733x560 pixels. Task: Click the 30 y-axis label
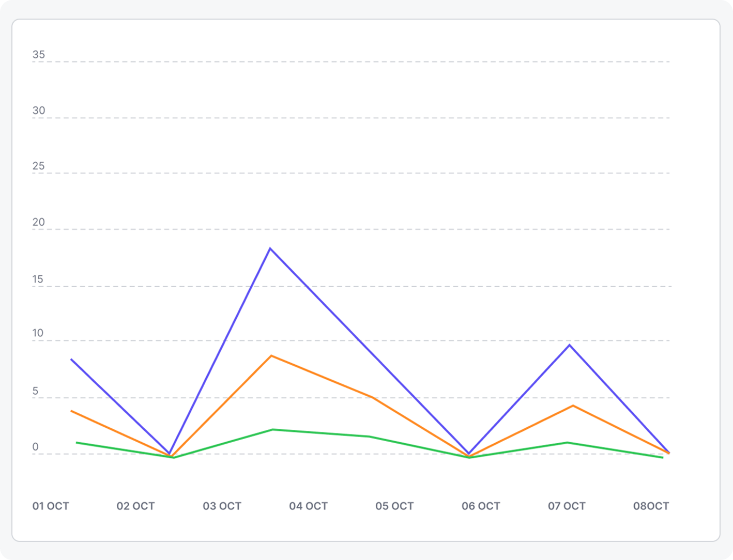[x=39, y=111]
